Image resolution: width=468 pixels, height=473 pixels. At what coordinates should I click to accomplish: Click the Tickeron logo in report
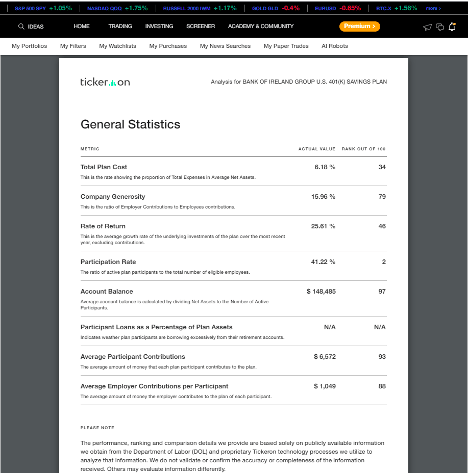(105, 82)
